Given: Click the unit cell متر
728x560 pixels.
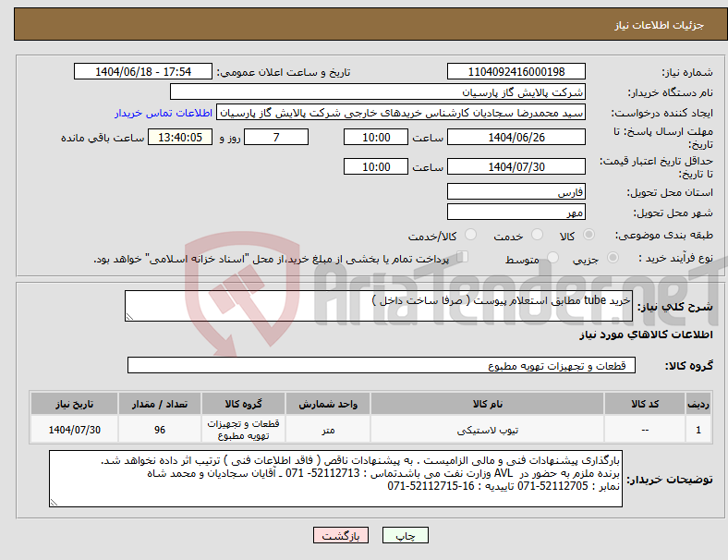Looking at the screenshot, I should (328, 430).
